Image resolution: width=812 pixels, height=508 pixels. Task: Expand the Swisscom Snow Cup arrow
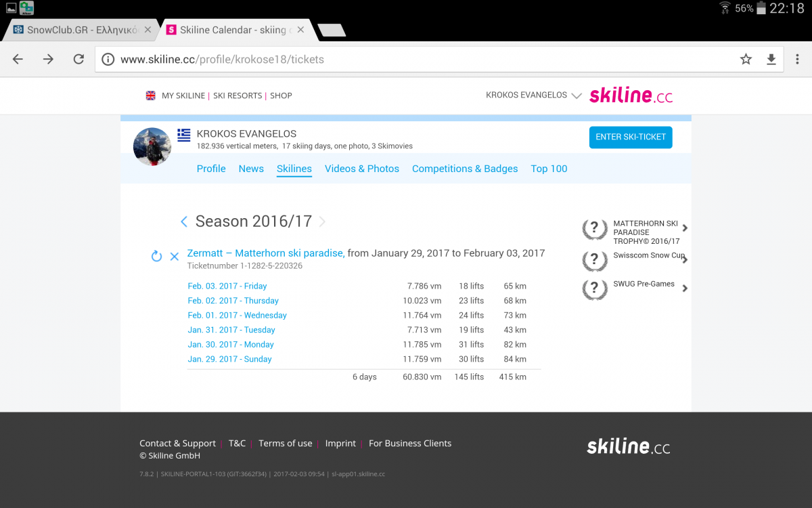pyautogui.click(x=685, y=259)
